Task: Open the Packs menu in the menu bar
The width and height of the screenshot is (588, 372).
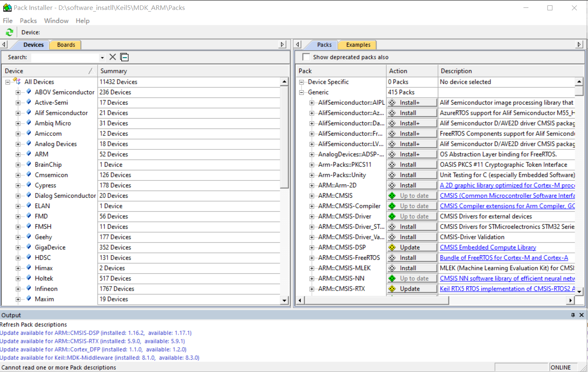Action: (28, 21)
